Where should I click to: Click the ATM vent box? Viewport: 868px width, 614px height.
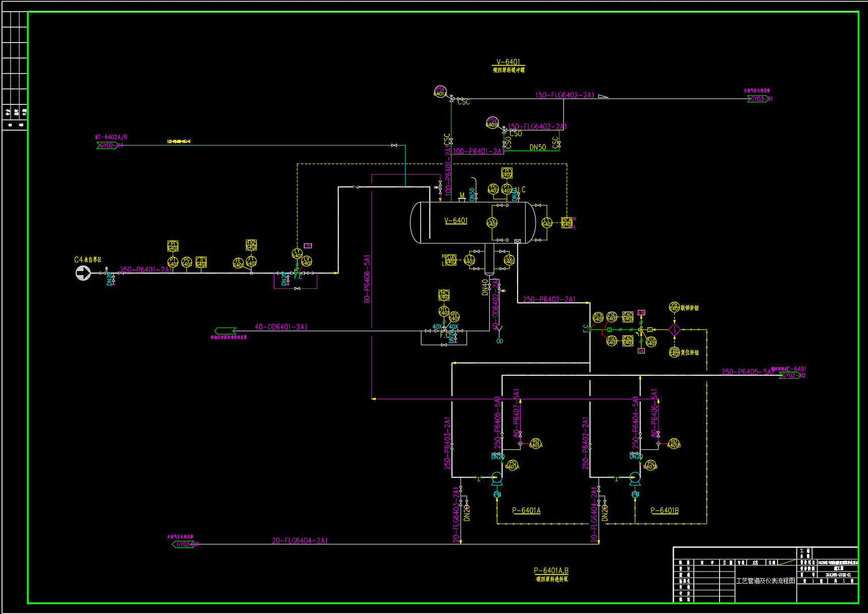tap(641, 313)
